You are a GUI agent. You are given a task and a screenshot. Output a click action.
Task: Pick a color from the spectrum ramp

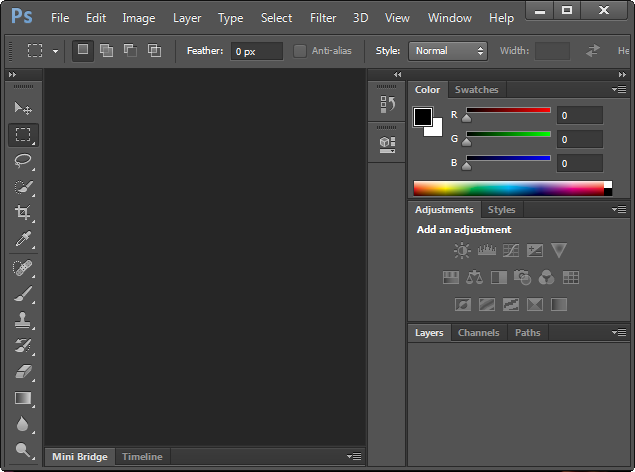coord(513,189)
